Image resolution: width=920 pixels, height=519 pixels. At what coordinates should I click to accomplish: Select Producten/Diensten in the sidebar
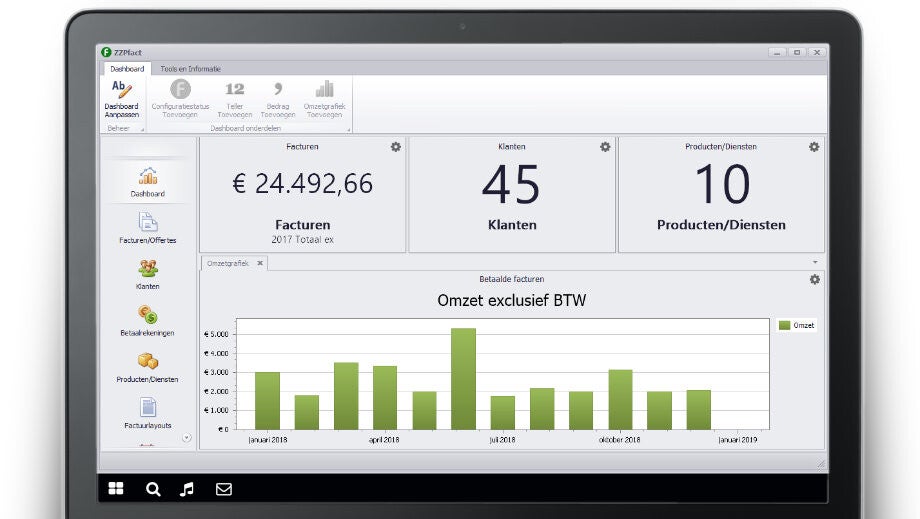pyautogui.click(x=147, y=362)
